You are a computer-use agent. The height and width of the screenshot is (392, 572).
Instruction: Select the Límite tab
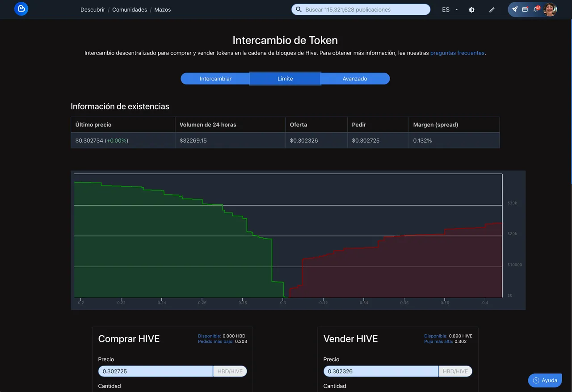pos(285,79)
